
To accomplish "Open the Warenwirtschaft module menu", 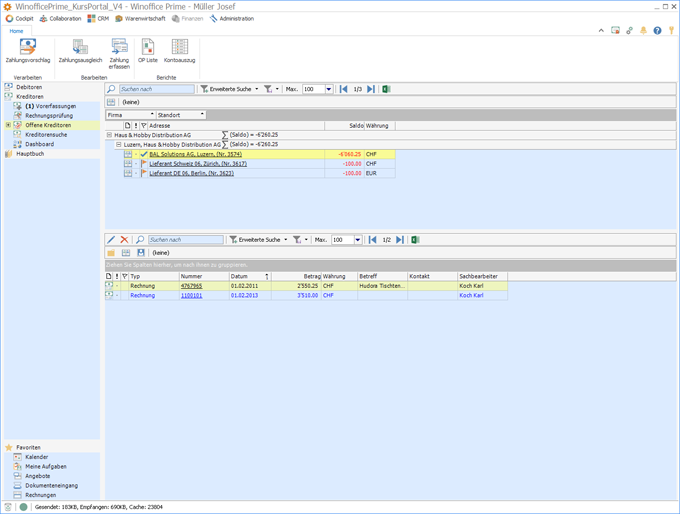I will coord(141,19).
